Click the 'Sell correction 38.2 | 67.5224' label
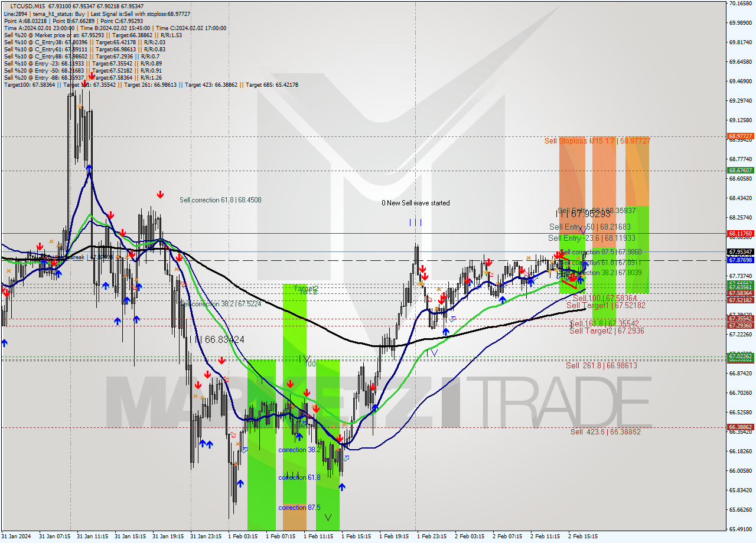Image resolution: width=756 pixels, height=543 pixels. (x=220, y=304)
